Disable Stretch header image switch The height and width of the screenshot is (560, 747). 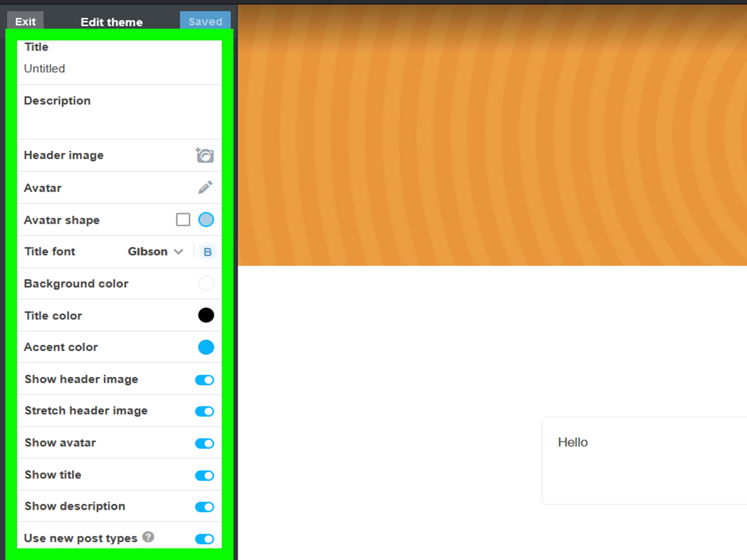click(x=204, y=411)
